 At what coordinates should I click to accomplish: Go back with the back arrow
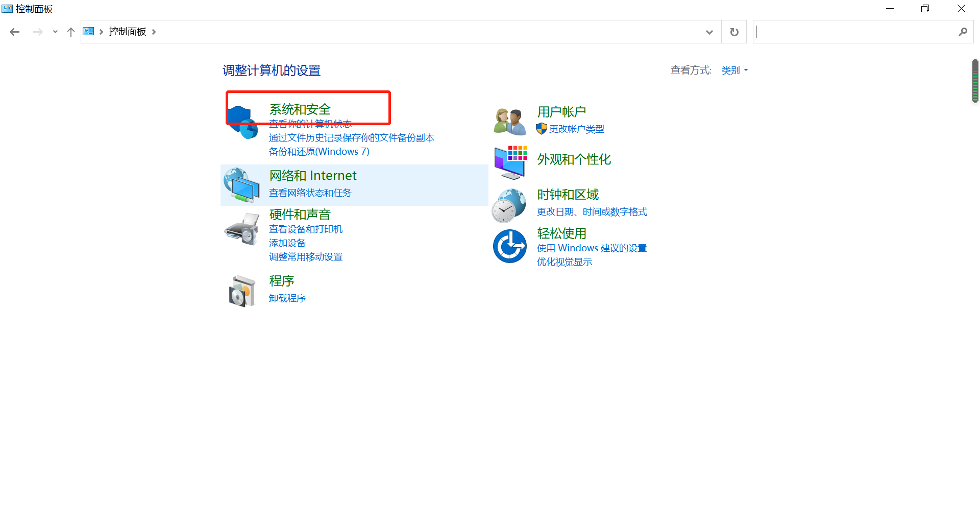tap(15, 32)
